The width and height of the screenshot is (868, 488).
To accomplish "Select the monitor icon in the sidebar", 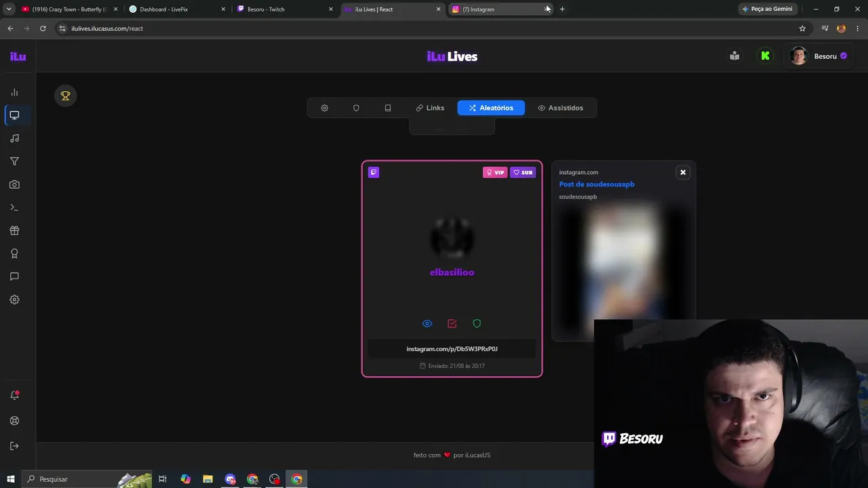I will pos(14,115).
